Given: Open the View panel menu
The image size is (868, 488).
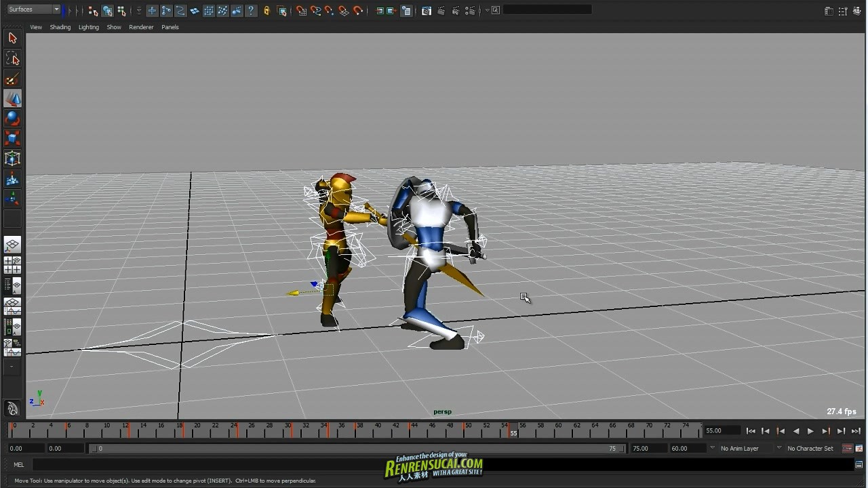Looking at the screenshot, I should pos(36,27).
